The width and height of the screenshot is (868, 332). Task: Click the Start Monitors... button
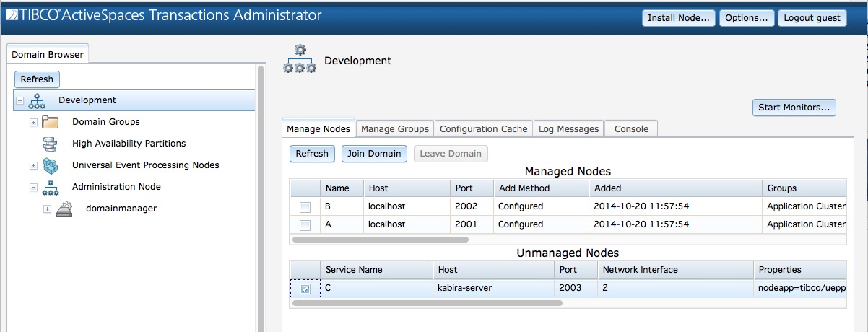(794, 108)
